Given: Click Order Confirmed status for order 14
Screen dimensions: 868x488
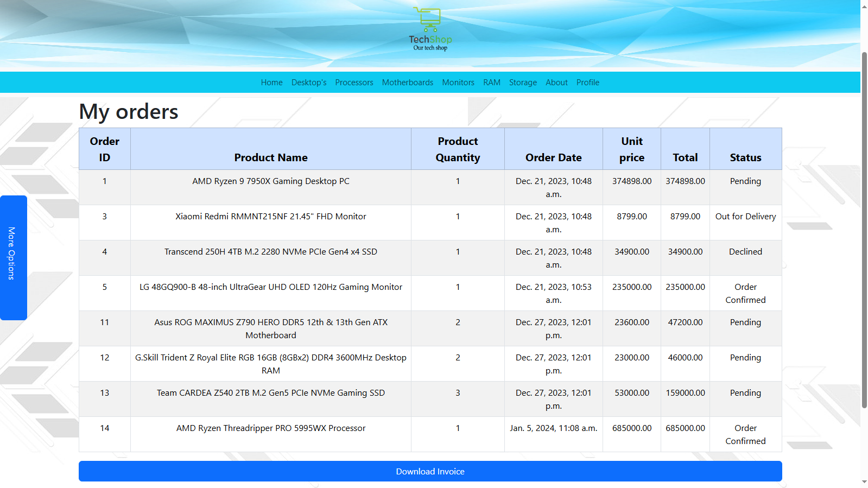Looking at the screenshot, I should point(745,435).
